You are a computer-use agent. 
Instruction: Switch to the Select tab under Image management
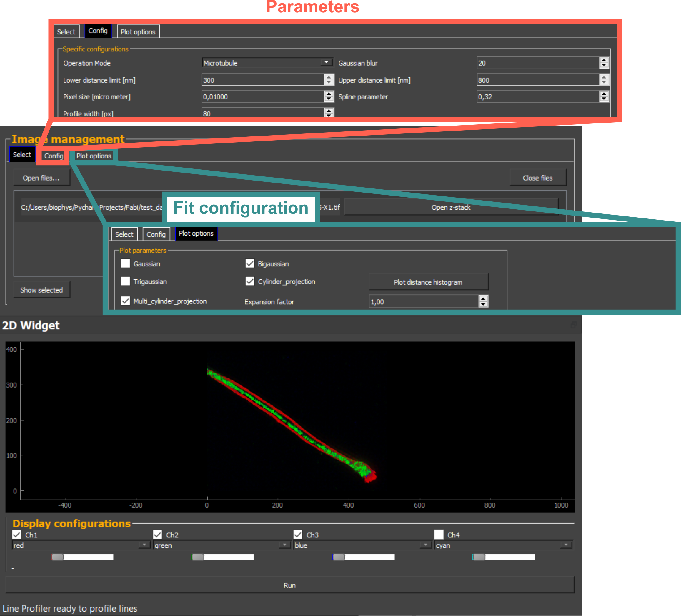coord(22,154)
